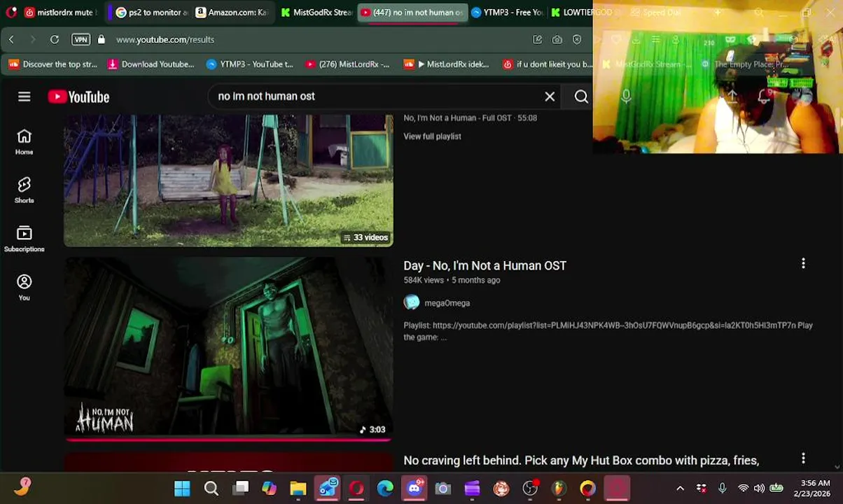Screen dimensions: 843x504
Task: Open more options for Day OST video
Action: [803, 264]
